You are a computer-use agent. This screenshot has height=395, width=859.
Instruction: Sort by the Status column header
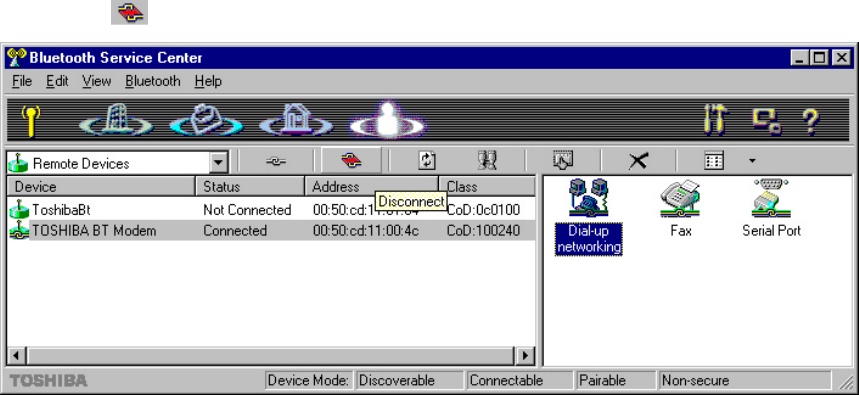pyautogui.click(x=250, y=187)
